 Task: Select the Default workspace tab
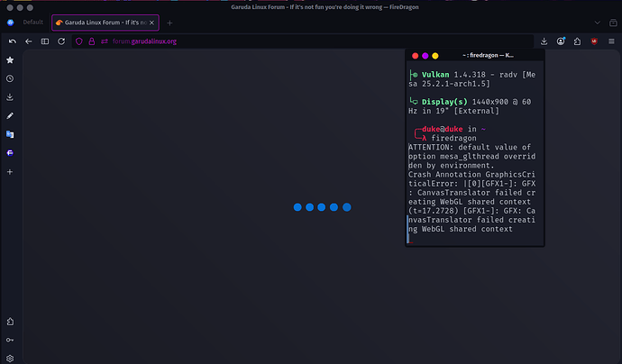point(32,22)
